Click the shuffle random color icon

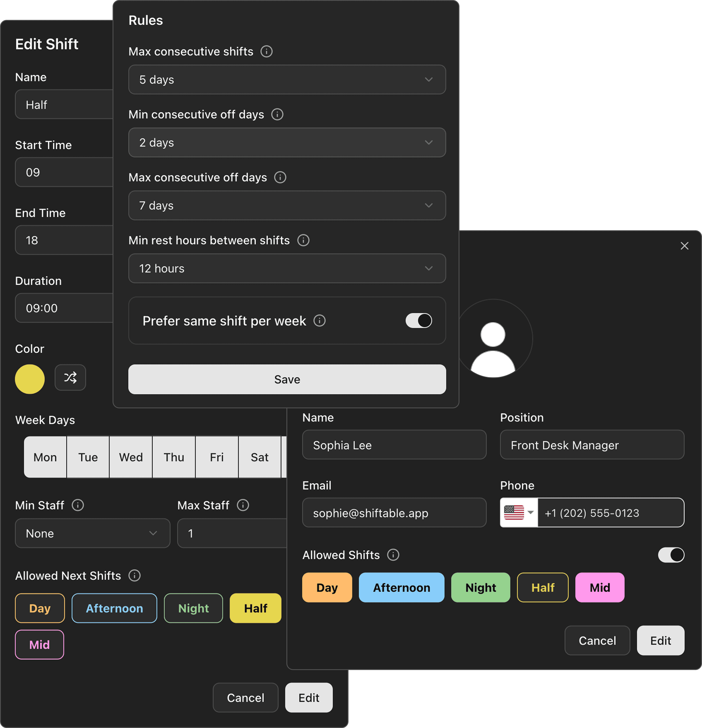click(70, 378)
